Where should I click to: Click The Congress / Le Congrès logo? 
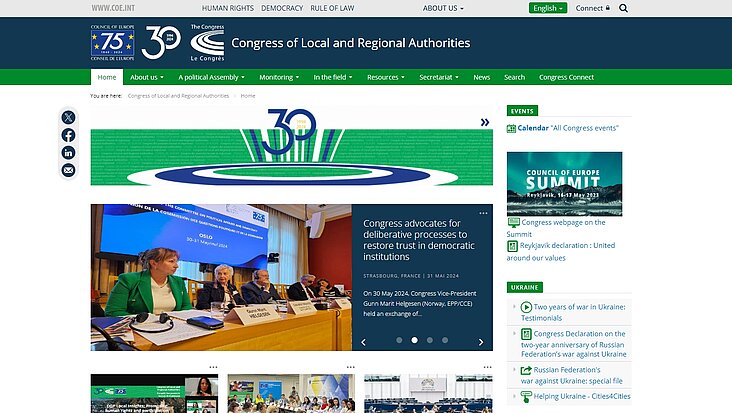click(207, 42)
